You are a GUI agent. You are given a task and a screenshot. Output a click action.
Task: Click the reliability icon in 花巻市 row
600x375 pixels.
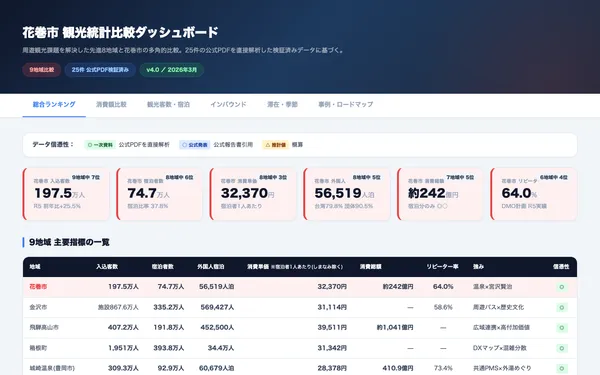tap(562, 287)
